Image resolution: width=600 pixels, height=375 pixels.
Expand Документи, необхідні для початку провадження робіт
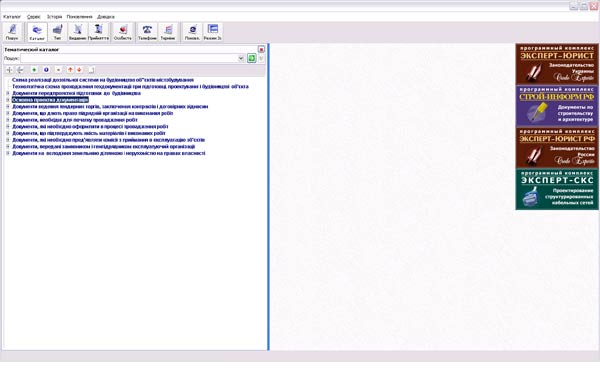[8, 120]
